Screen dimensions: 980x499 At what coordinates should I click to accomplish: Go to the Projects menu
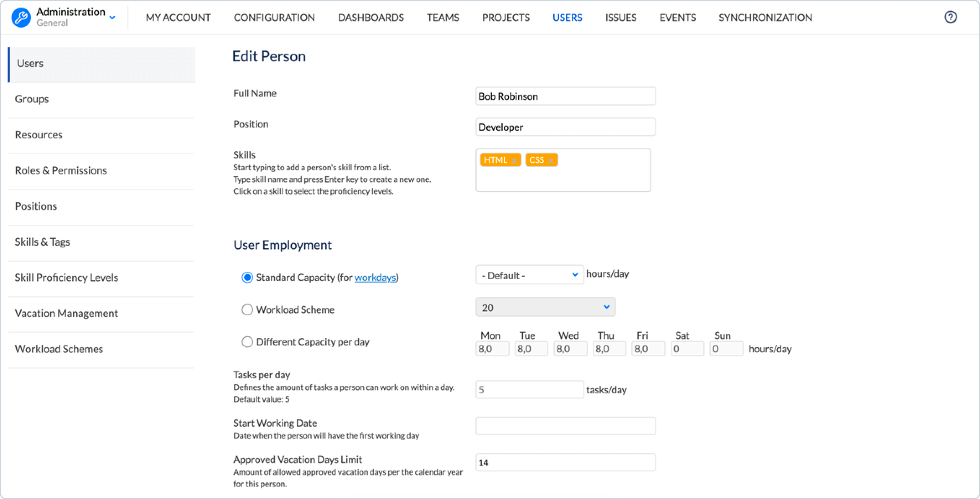[x=506, y=18]
